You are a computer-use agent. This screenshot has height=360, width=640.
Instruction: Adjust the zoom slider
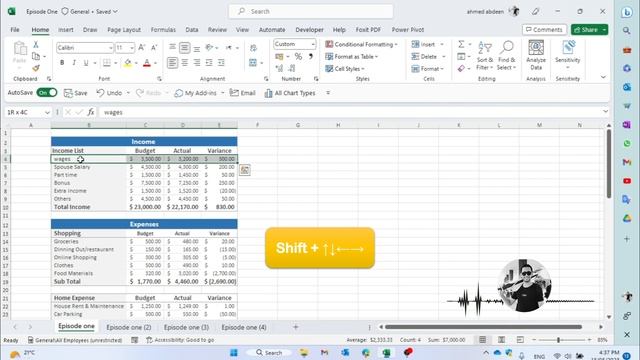point(558,340)
